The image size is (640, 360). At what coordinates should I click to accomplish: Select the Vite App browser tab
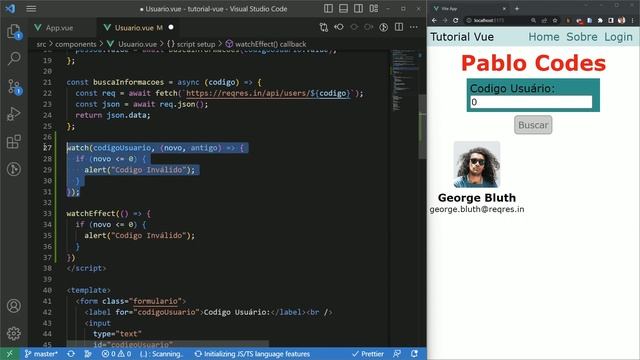[469, 8]
